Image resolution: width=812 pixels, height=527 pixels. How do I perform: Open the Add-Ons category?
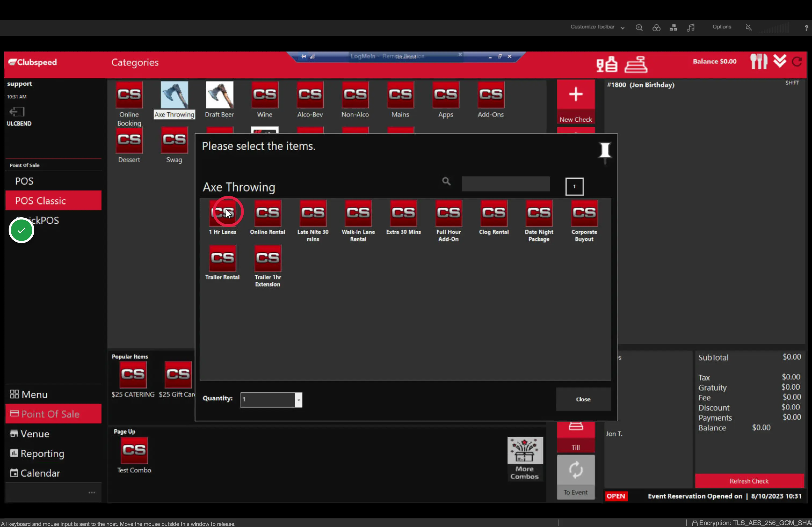(x=491, y=100)
